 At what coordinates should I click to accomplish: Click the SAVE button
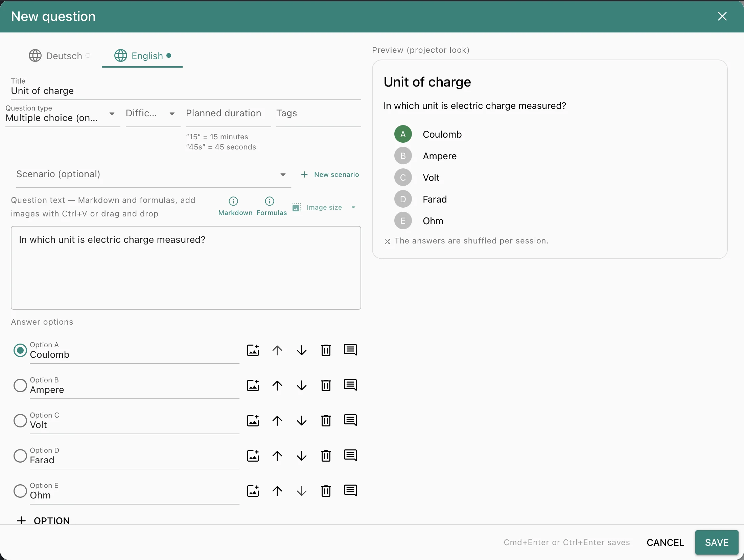[x=717, y=542]
